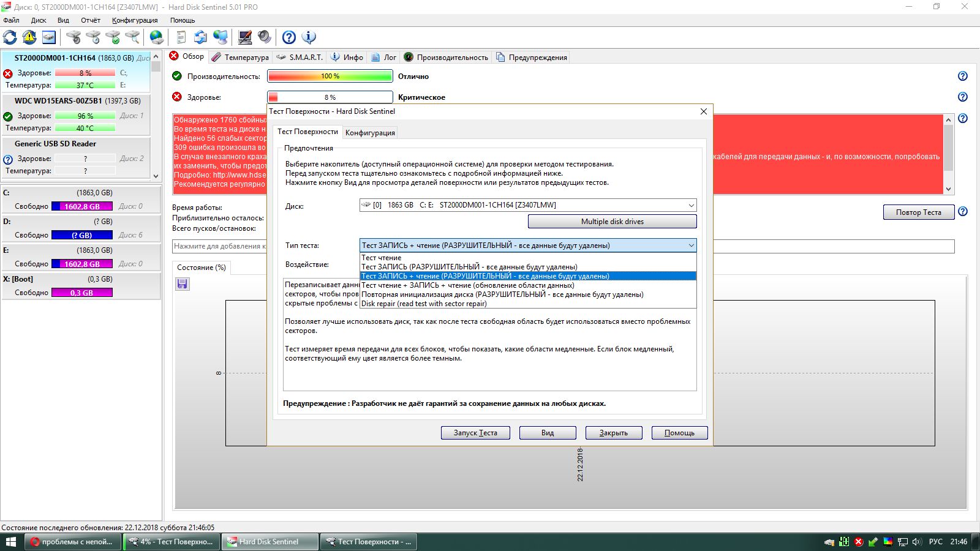Image resolution: width=980 pixels, height=551 pixels.
Task: Click the help icon next to Производительность bar
Action: [x=963, y=76]
